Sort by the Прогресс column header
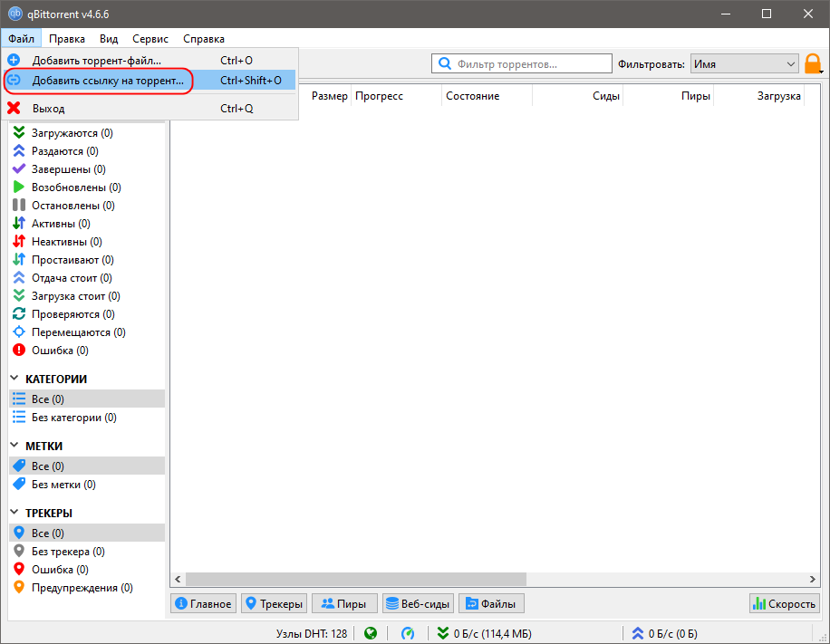830x644 pixels. tap(396, 96)
